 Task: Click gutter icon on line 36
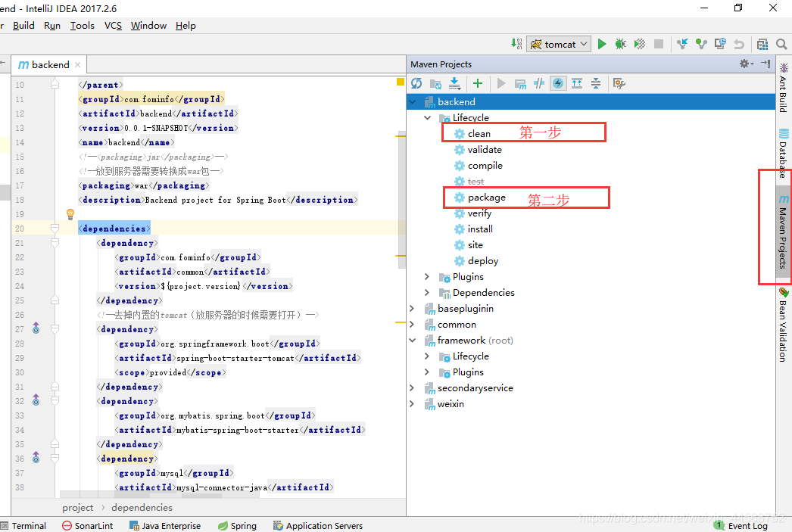[x=36, y=458]
